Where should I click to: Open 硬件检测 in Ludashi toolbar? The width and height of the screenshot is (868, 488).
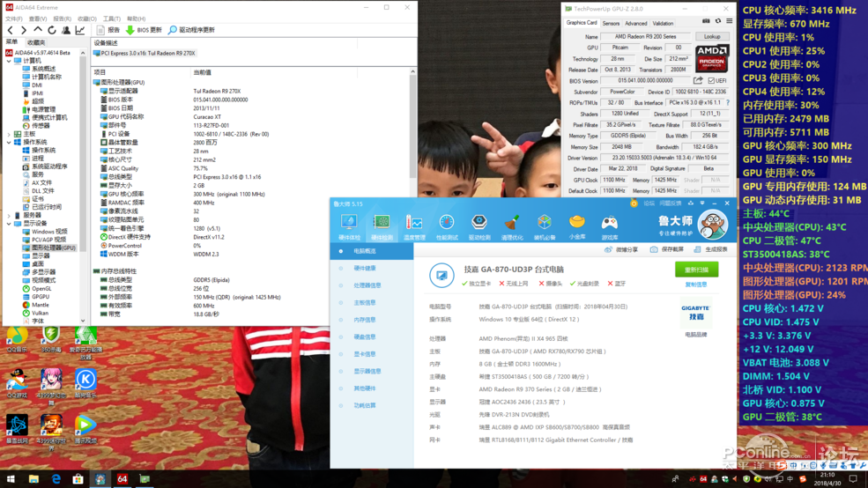click(x=382, y=227)
